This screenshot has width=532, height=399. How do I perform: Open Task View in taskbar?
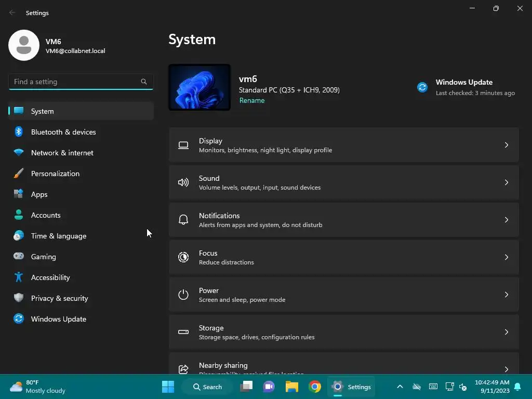click(246, 387)
